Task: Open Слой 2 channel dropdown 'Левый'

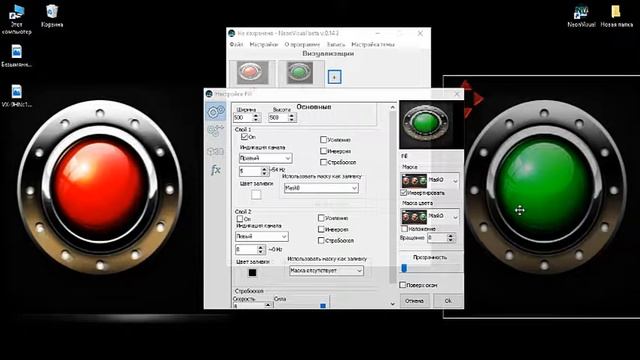Action: (262, 236)
